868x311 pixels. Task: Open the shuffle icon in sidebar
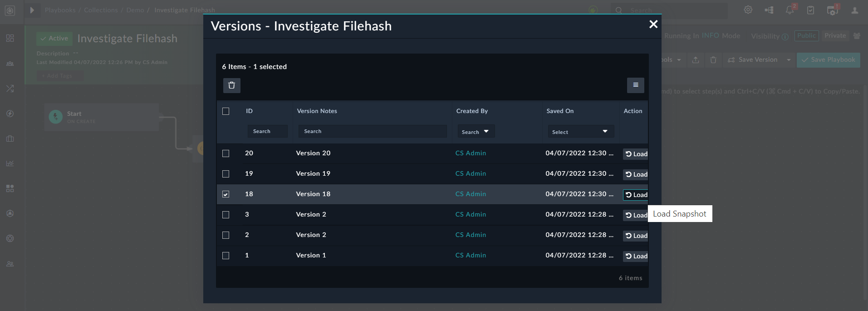click(10, 89)
